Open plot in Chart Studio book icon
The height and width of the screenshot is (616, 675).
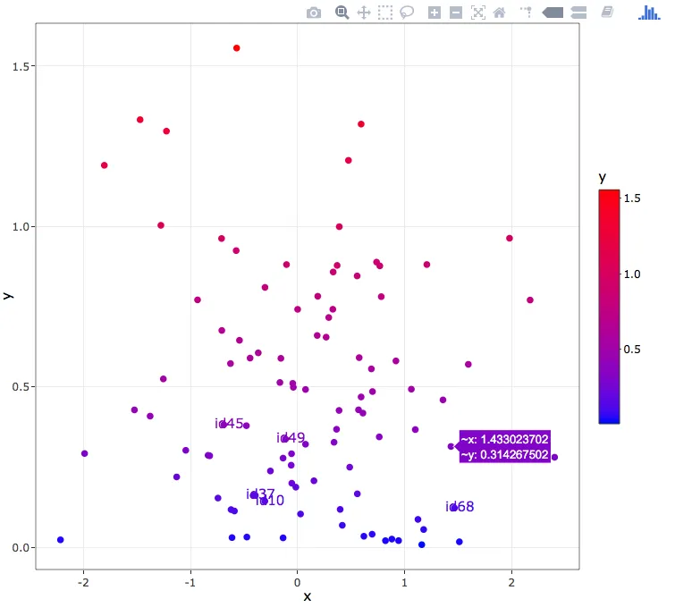[x=607, y=12]
